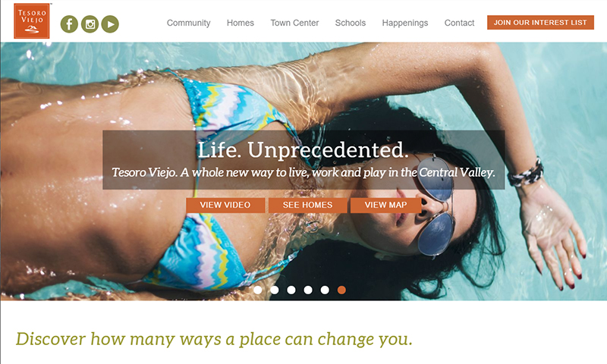Click the View Map button
The height and width of the screenshot is (364, 607).
[x=385, y=205]
